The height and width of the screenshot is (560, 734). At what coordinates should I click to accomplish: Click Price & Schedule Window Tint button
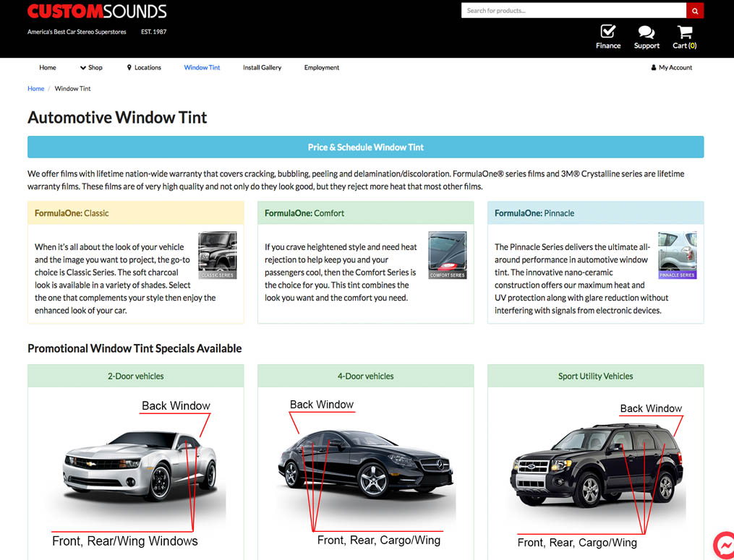[366, 147]
